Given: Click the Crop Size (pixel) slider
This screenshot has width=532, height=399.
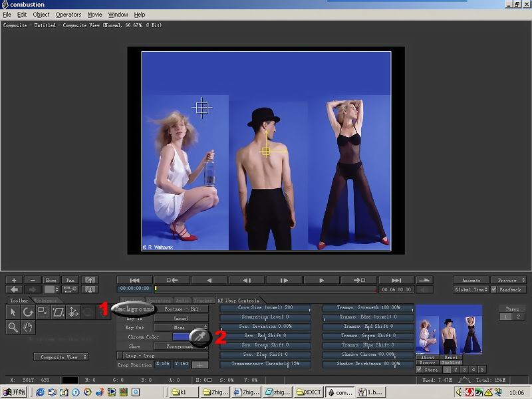Looking at the screenshot, I should click(x=265, y=308).
